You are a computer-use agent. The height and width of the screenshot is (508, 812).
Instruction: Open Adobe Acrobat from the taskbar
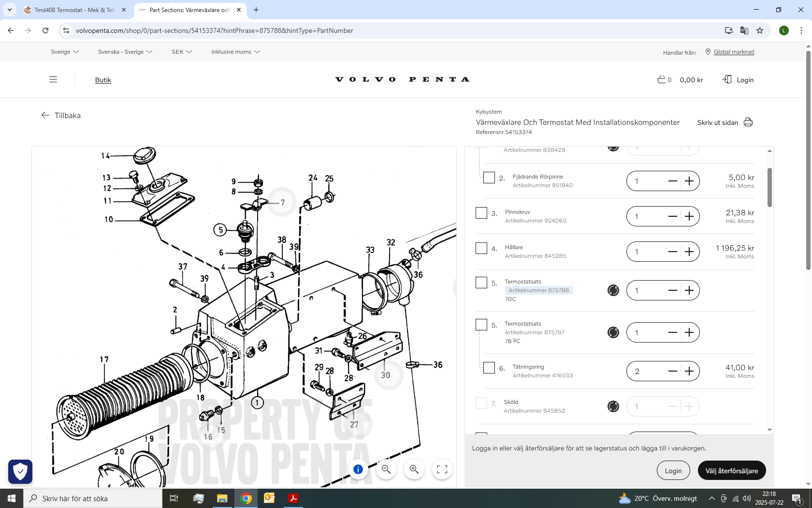click(293, 498)
